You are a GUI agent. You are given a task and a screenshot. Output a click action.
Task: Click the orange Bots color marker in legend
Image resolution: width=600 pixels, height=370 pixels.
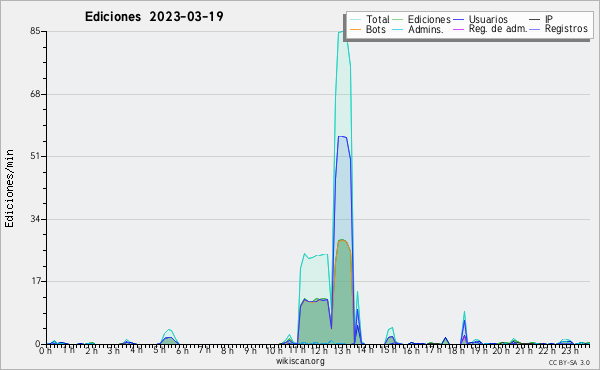(x=355, y=30)
